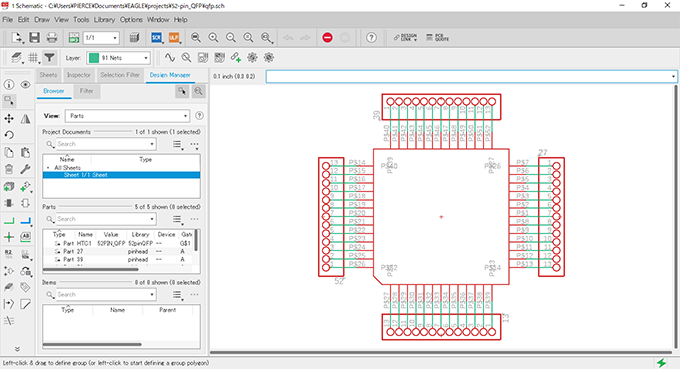Click the simulation waveform icon
This screenshot has width=680, height=369.
click(x=170, y=58)
